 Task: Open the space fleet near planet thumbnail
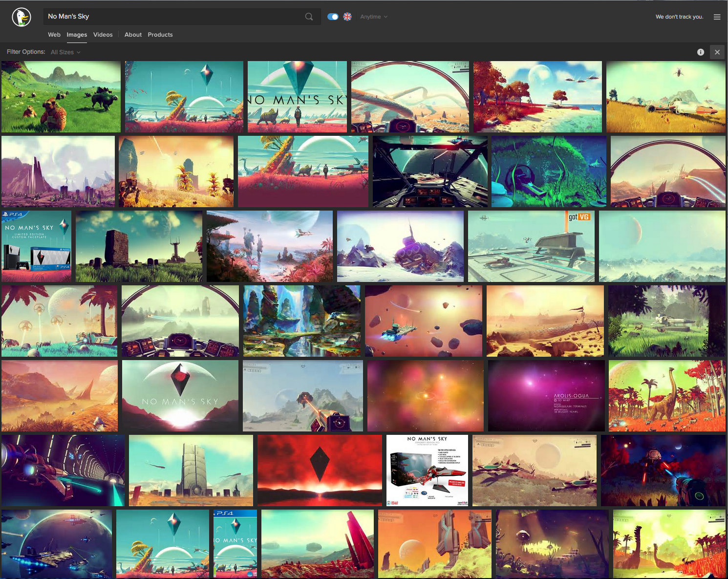tap(57, 544)
